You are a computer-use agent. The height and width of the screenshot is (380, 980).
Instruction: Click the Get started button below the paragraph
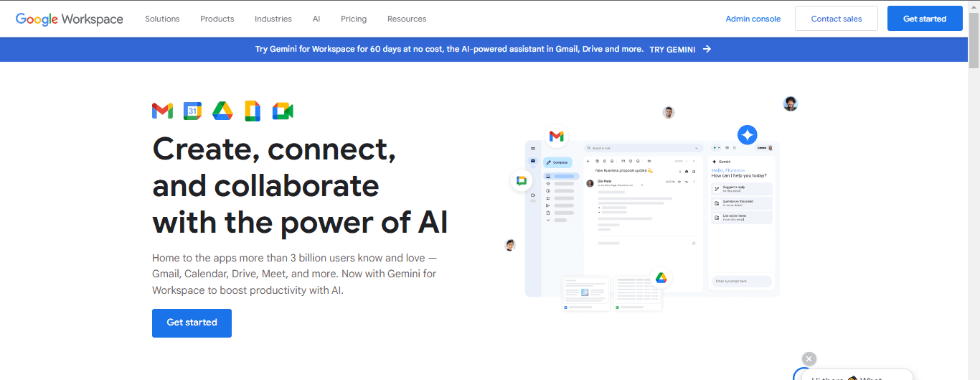pos(192,323)
